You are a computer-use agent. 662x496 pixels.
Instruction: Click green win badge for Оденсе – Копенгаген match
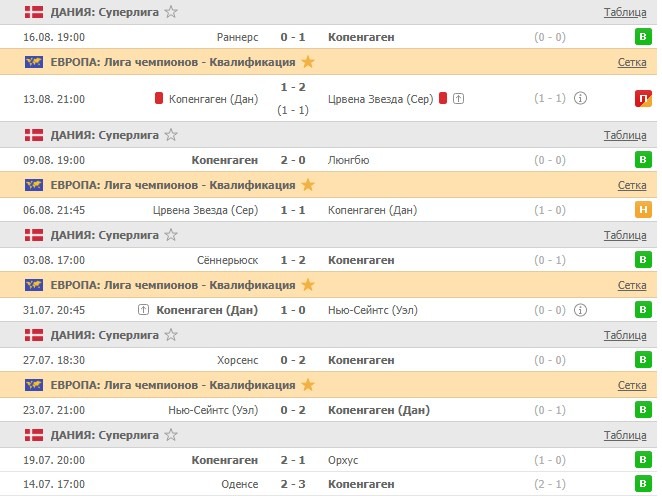642,484
